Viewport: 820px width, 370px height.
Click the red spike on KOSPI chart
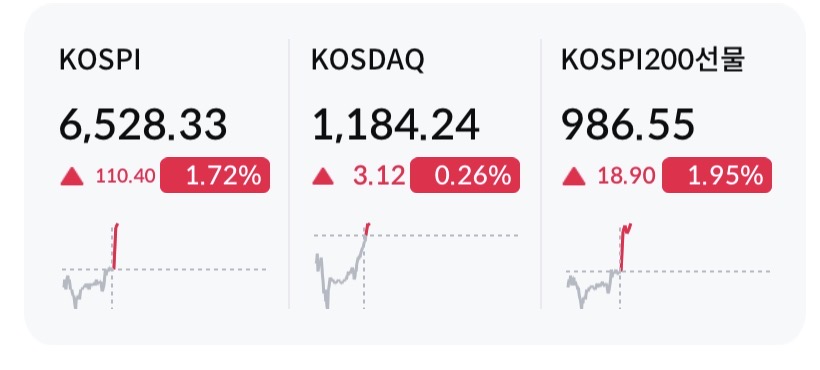115,246
